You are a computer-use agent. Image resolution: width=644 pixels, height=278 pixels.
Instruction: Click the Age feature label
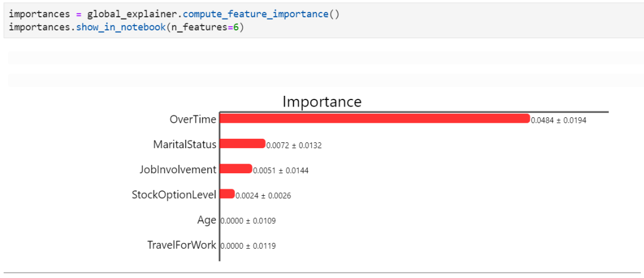(x=206, y=220)
